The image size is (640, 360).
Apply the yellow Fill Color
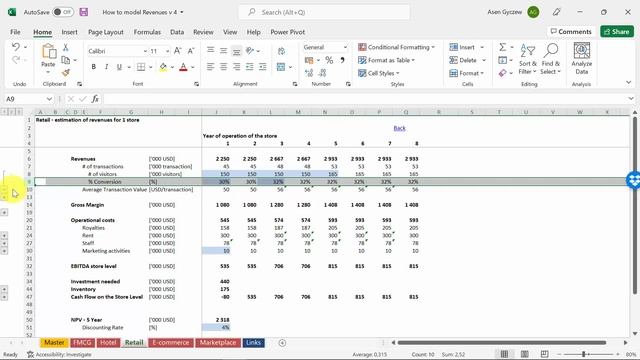(163, 67)
